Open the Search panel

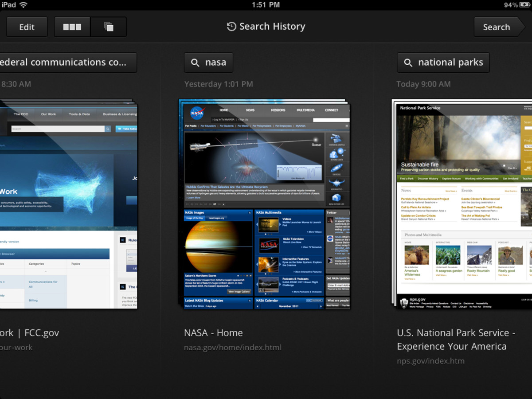pos(497,27)
